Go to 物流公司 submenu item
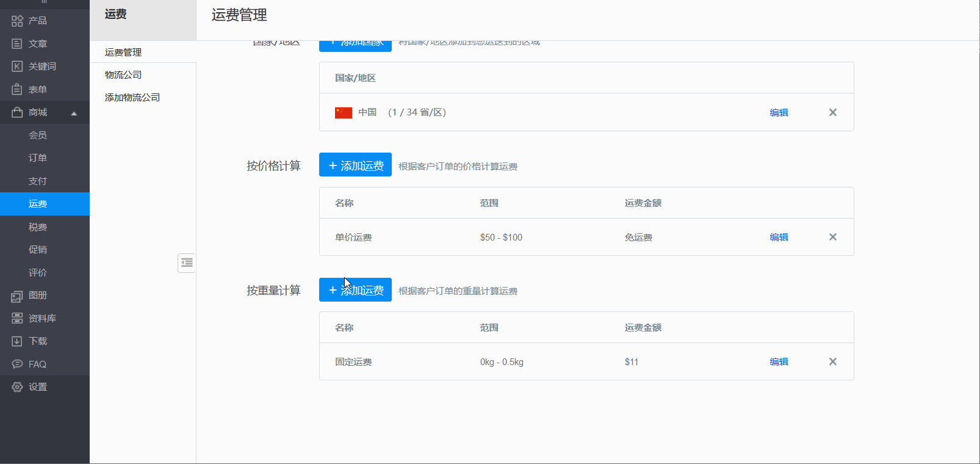 (123, 75)
